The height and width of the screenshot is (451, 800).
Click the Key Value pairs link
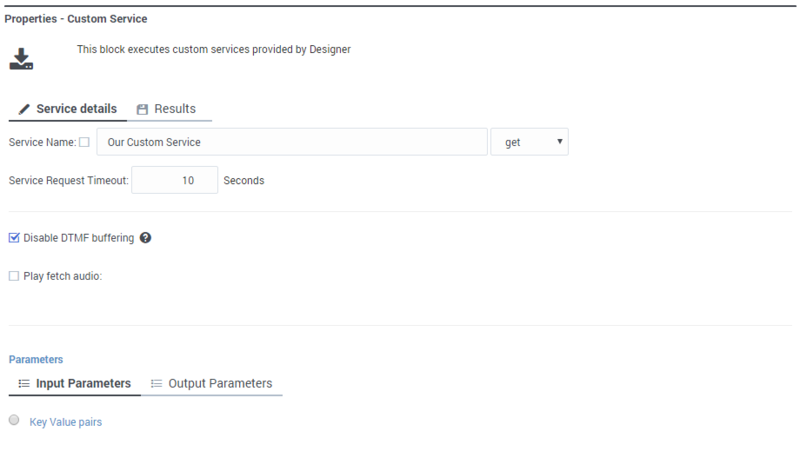point(66,422)
